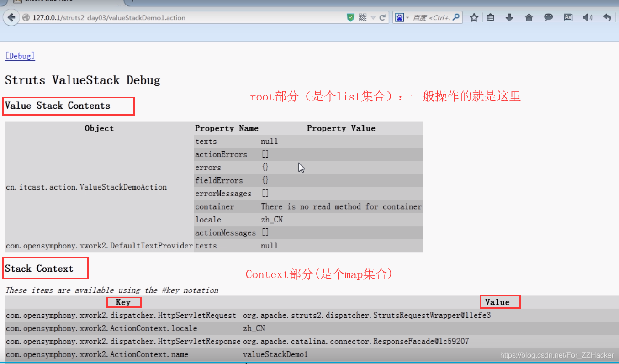Click the Struts ValueStack Debug heading
This screenshot has width=619, height=364.
[83, 80]
